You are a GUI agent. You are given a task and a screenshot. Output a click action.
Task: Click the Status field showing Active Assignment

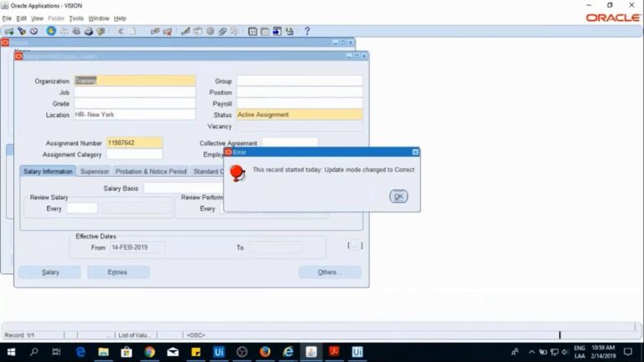tap(300, 115)
